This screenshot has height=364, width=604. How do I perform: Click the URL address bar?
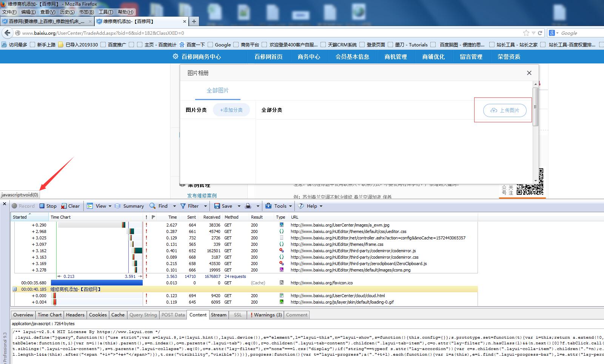click(264, 33)
